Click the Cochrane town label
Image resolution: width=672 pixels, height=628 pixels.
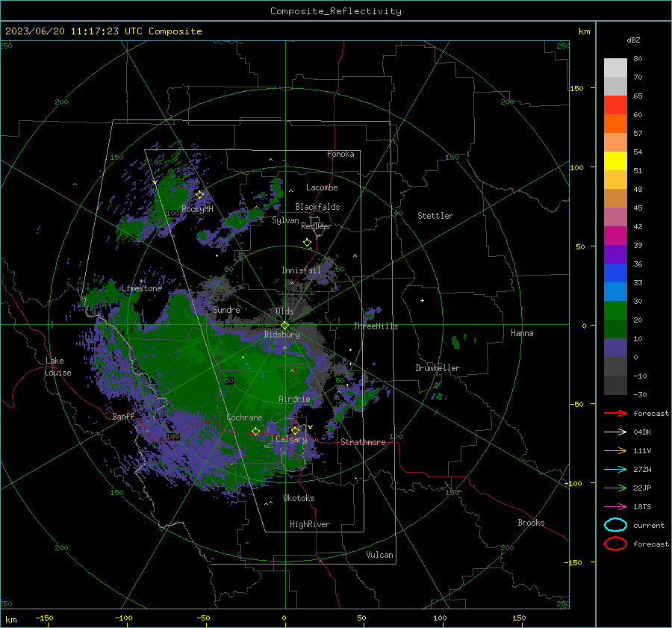[x=244, y=417]
